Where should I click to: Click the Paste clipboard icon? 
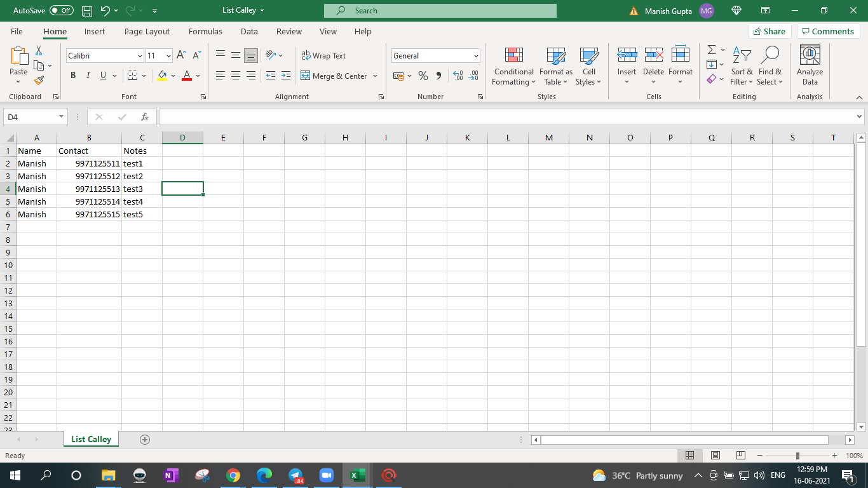(18, 57)
